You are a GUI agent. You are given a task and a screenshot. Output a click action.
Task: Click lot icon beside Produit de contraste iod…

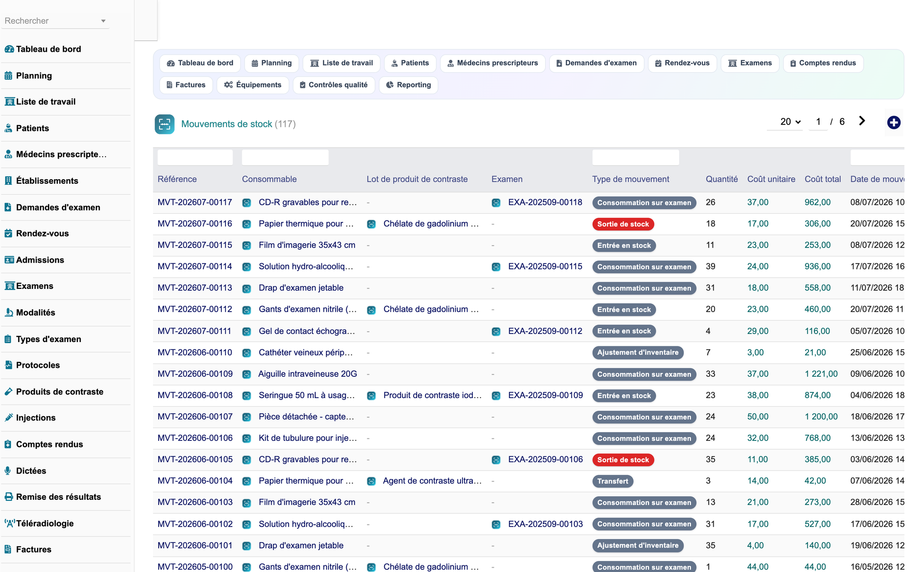point(371,396)
